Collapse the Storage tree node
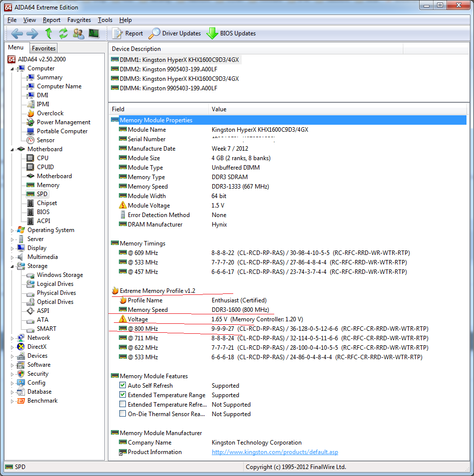This screenshot has height=476, width=474. pyautogui.click(x=13, y=266)
